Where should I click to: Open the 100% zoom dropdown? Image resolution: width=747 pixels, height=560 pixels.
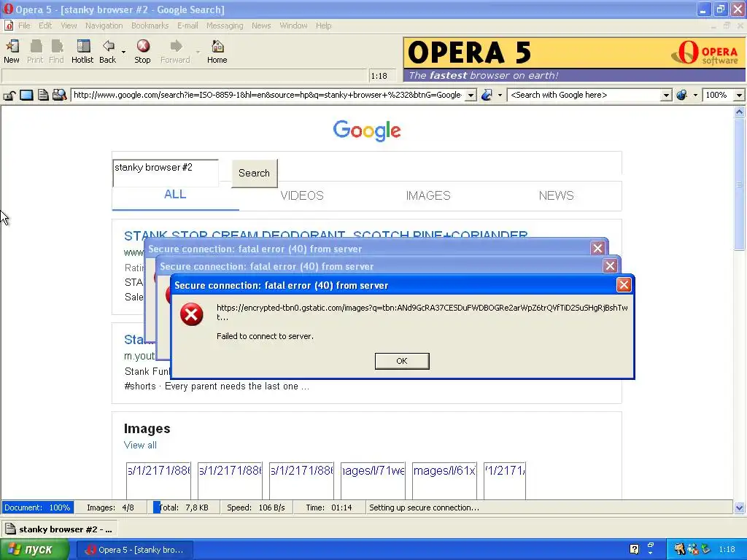coord(739,96)
